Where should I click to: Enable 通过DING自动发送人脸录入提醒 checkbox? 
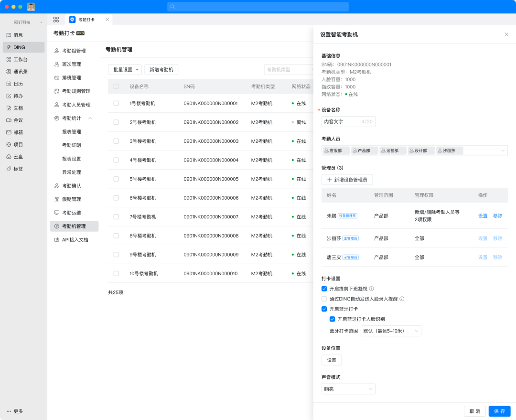(324, 299)
